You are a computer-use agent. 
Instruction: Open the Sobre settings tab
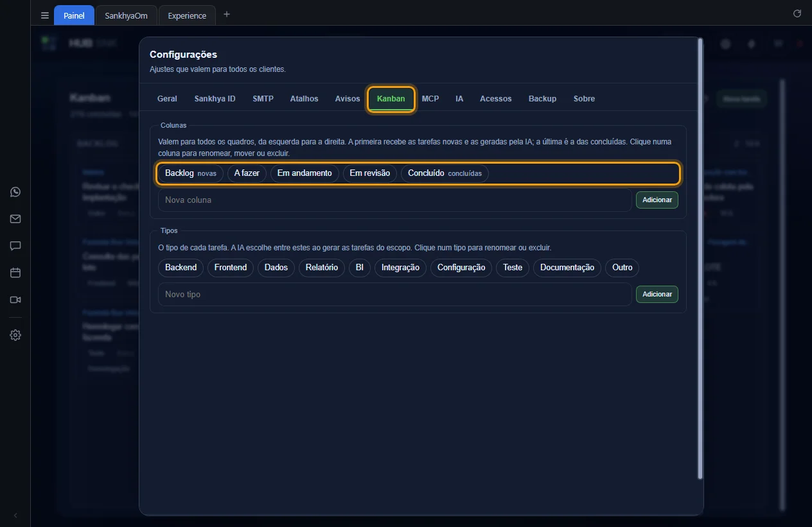(x=584, y=99)
